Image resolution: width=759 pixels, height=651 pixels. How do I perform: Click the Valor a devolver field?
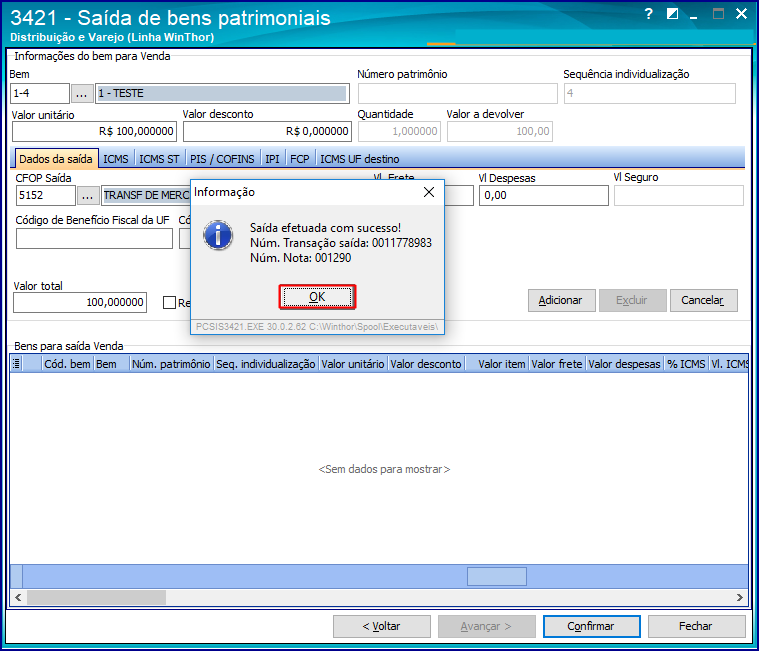(x=500, y=131)
